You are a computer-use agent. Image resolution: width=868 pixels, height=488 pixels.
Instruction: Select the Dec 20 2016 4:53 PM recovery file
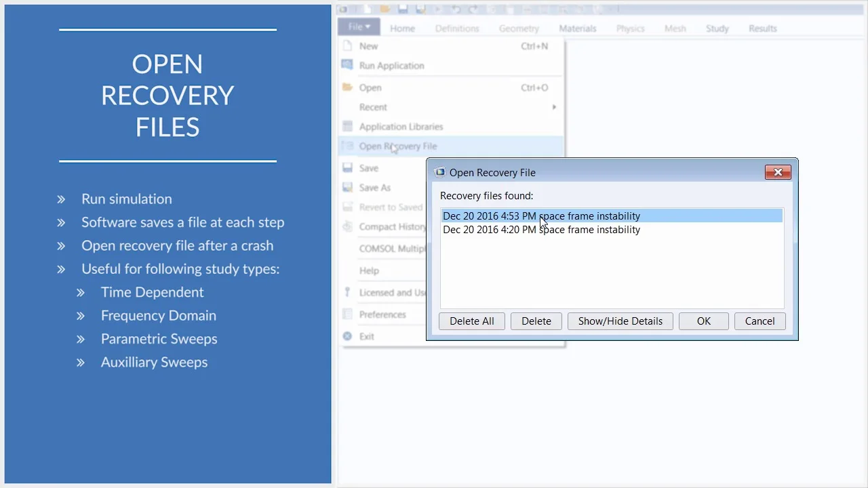pos(612,216)
